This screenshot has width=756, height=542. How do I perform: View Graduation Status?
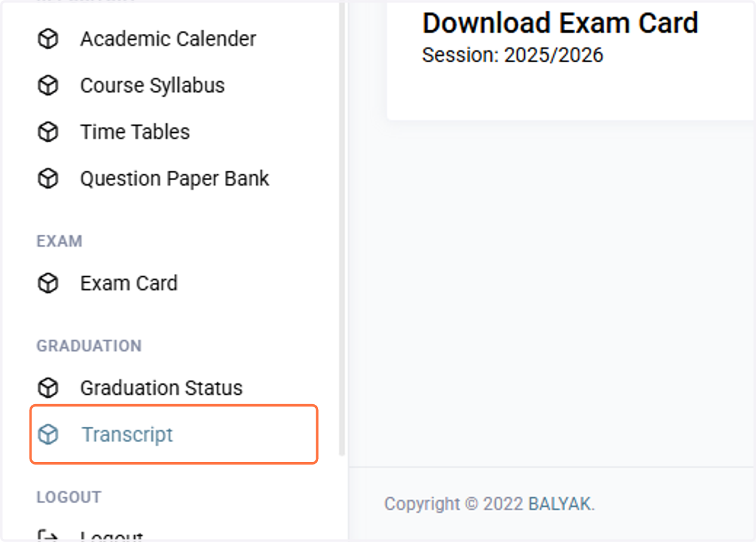click(161, 388)
